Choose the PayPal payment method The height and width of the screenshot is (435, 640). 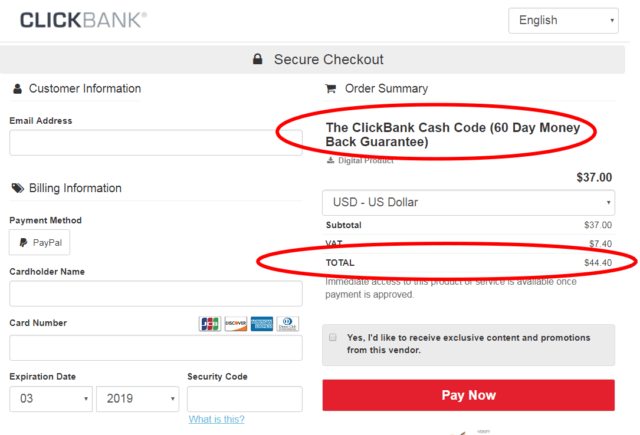tap(40, 242)
